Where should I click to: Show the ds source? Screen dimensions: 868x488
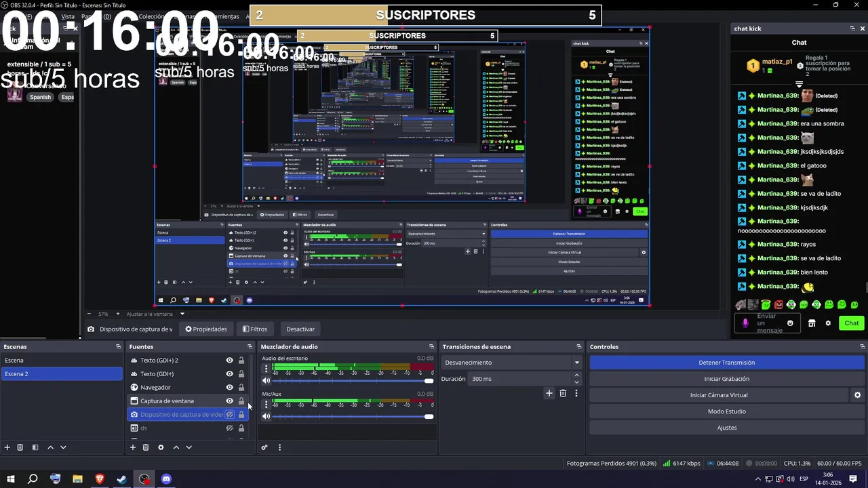click(x=229, y=428)
